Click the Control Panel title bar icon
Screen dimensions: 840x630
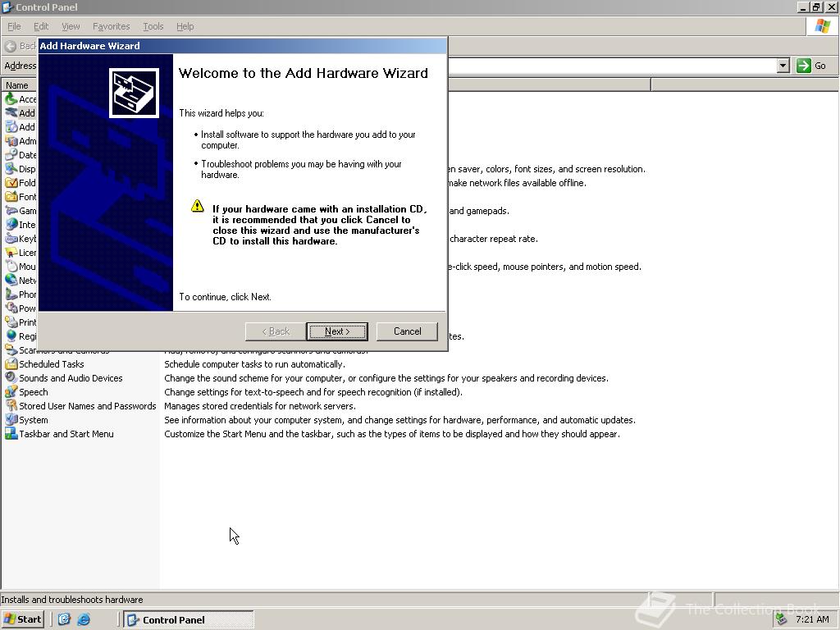[x=7, y=7]
